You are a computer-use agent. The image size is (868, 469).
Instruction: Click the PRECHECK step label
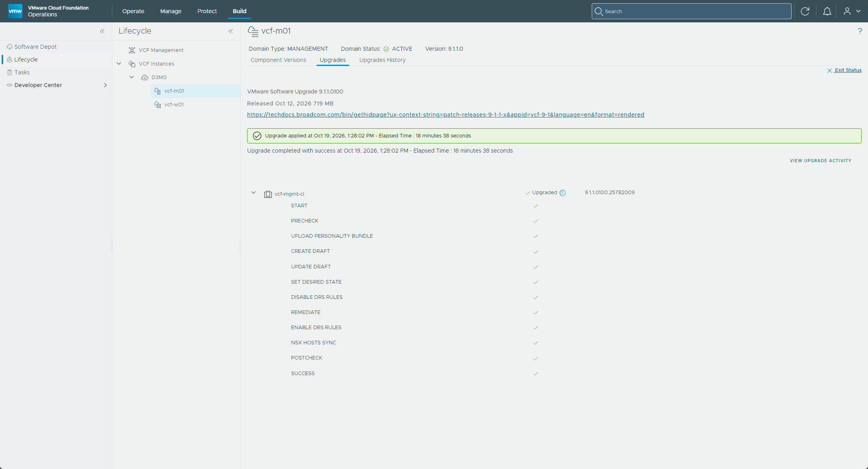point(305,221)
